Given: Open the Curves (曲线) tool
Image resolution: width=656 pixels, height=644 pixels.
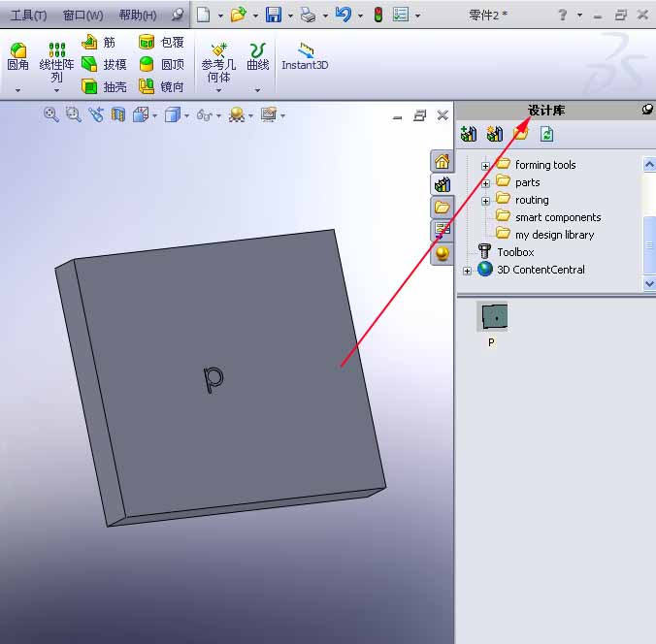Looking at the screenshot, I should click(258, 56).
